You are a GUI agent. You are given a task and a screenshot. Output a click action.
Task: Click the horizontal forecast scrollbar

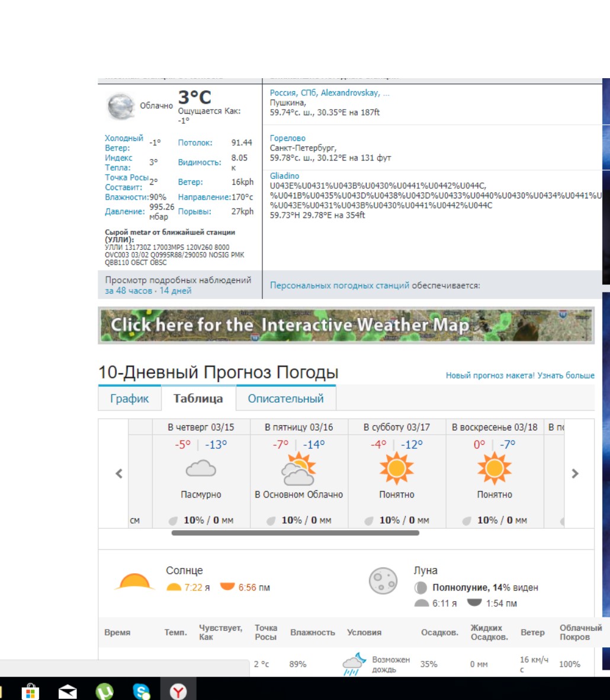point(295,533)
